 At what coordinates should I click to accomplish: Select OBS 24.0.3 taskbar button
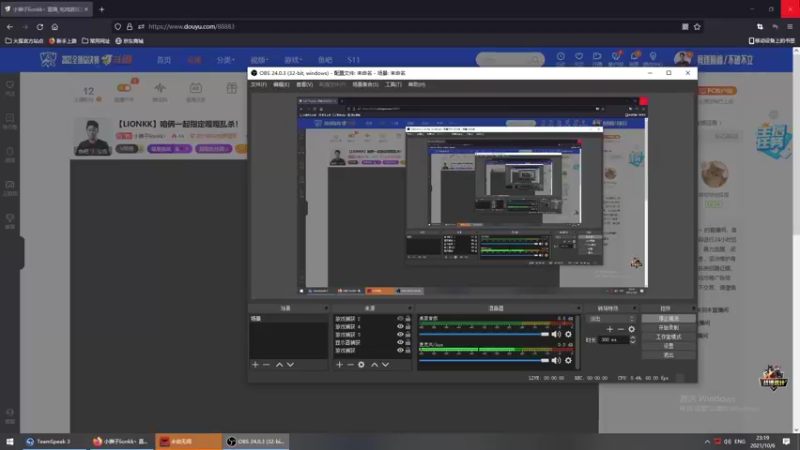256,441
